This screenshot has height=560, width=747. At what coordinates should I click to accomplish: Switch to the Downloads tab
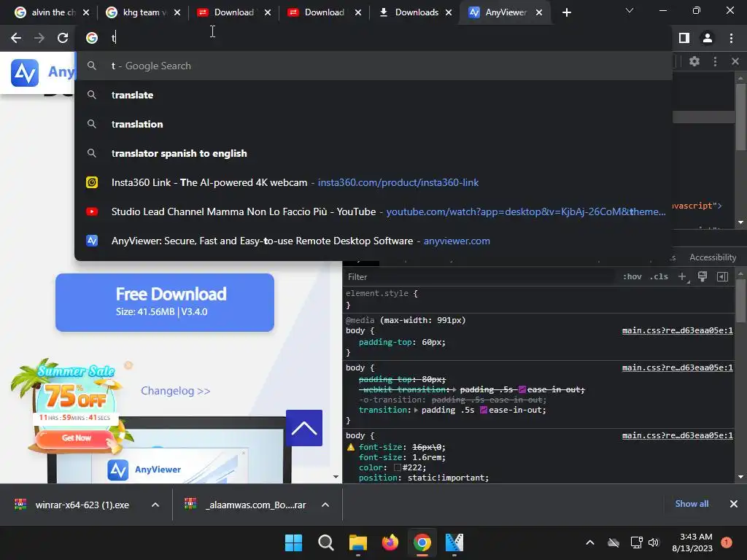point(410,12)
